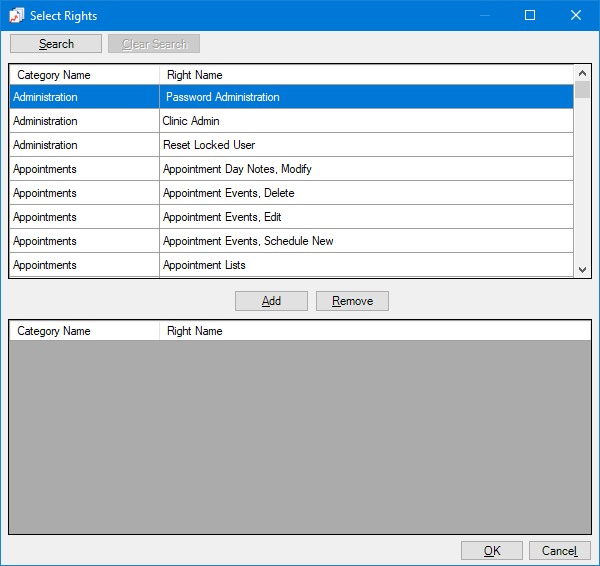Click the Search button
The width and height of the screenshot is (600, 566).
[56, 44]
